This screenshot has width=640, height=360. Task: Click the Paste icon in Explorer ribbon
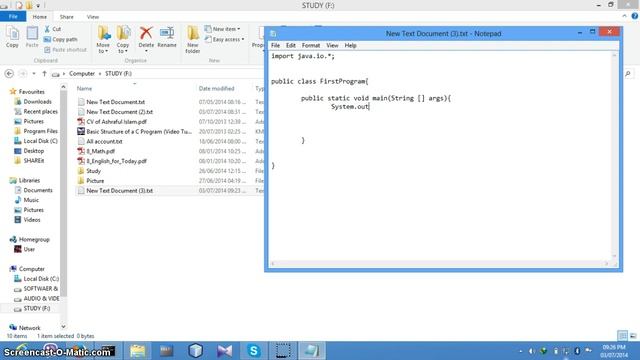32,37
